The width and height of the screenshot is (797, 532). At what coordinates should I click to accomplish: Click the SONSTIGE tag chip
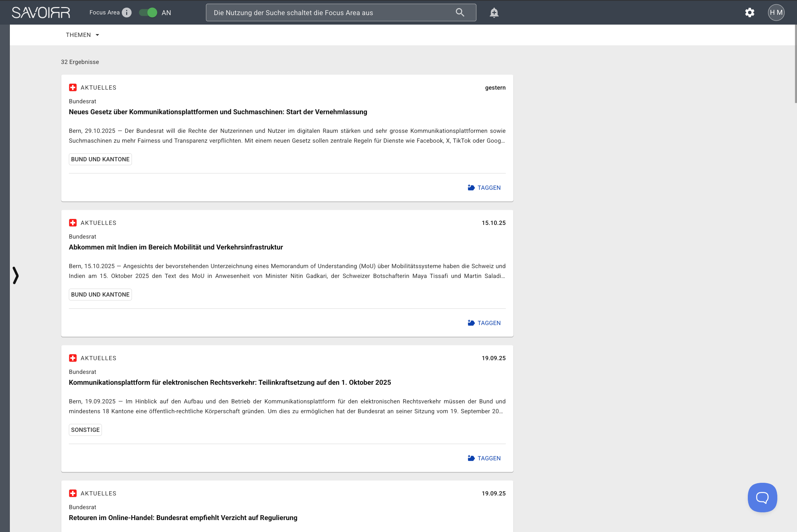point(85,430)
